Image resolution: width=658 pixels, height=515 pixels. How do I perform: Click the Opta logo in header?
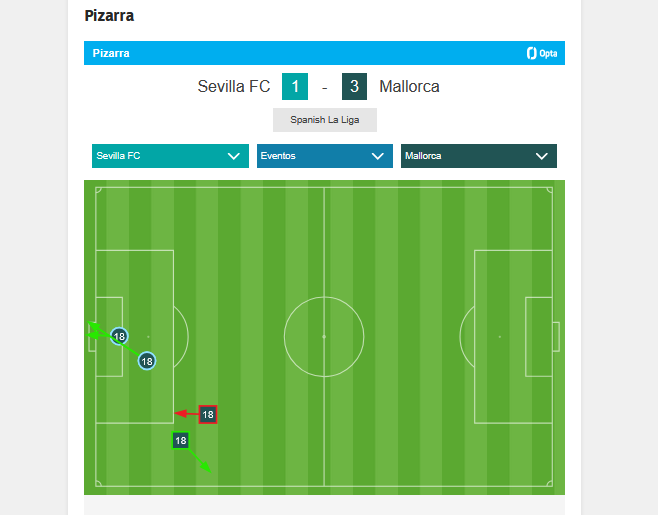[x=541, y=53]
